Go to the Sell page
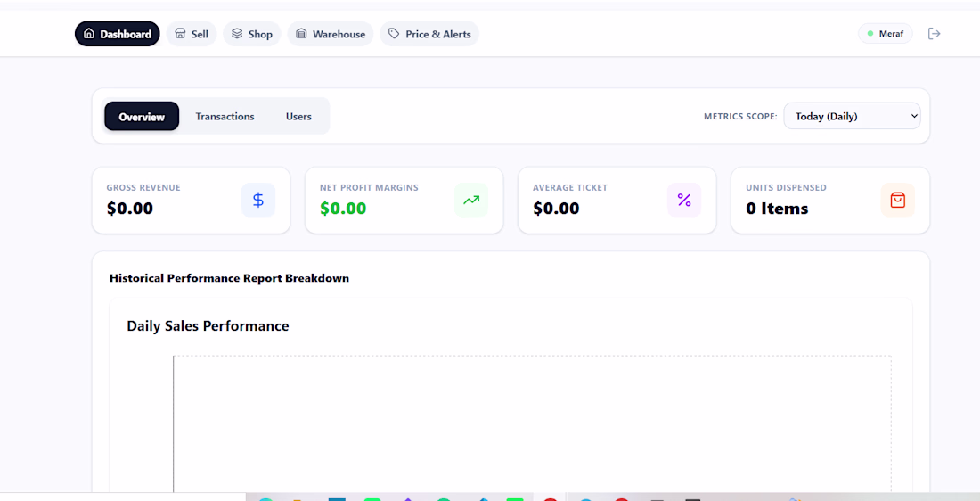The height and width of the screenshot is (501, 980). 192,34
